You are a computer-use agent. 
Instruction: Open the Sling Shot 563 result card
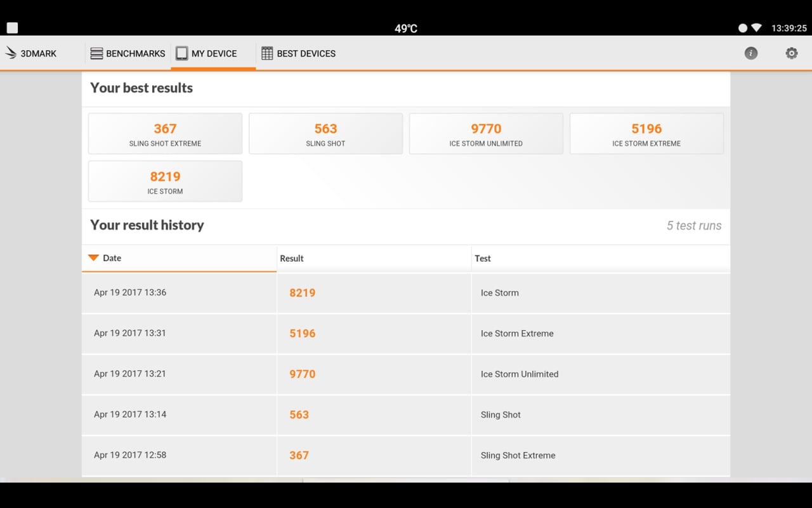coord(325,133)
